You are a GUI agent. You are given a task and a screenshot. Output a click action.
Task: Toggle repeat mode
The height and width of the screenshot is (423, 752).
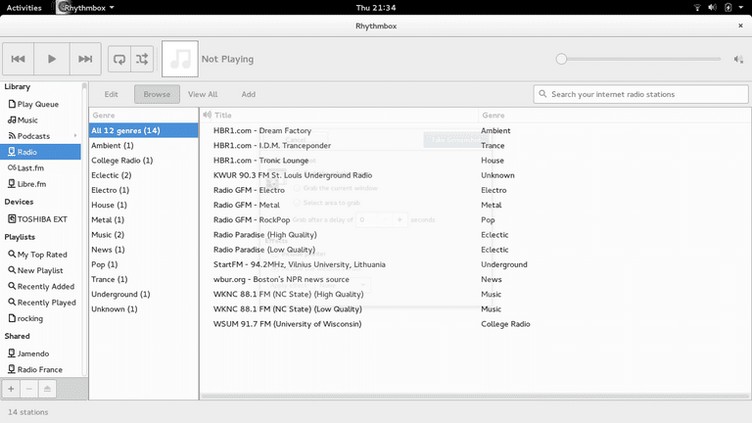click(119, 59)
